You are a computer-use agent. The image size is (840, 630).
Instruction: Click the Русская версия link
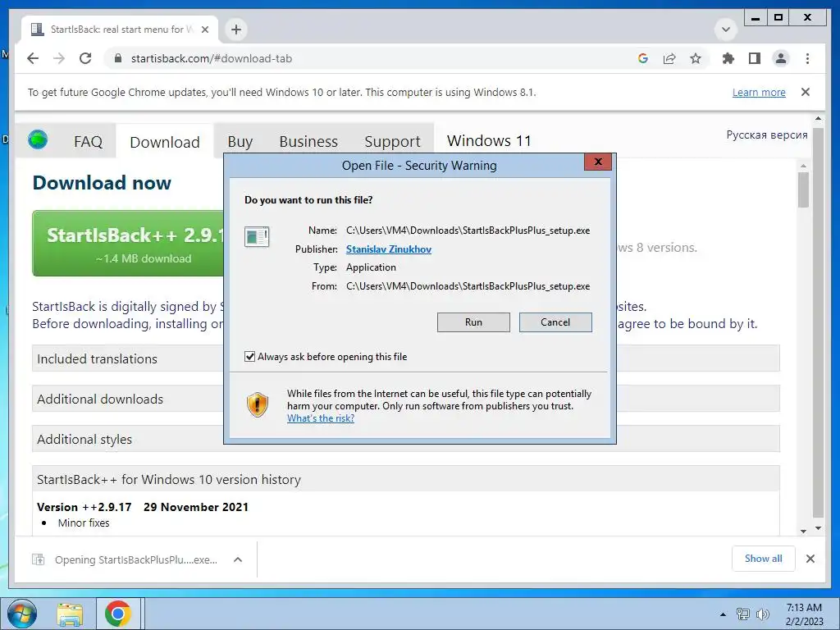point(767,135)
